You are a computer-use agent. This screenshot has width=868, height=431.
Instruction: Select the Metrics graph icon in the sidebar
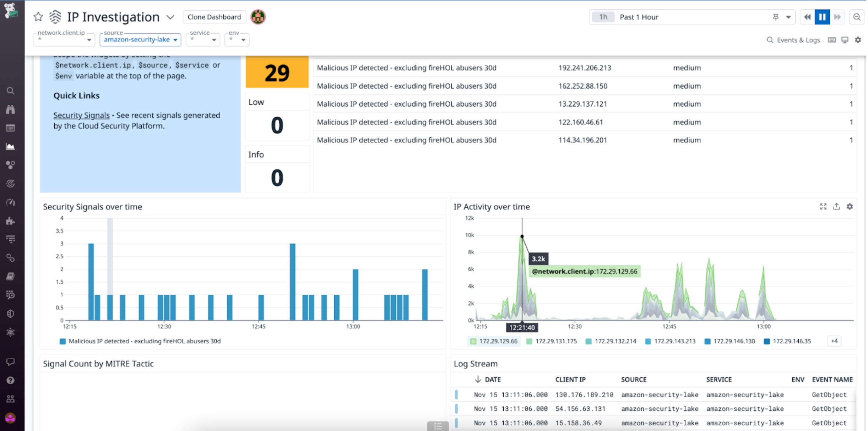click(10, 147)
